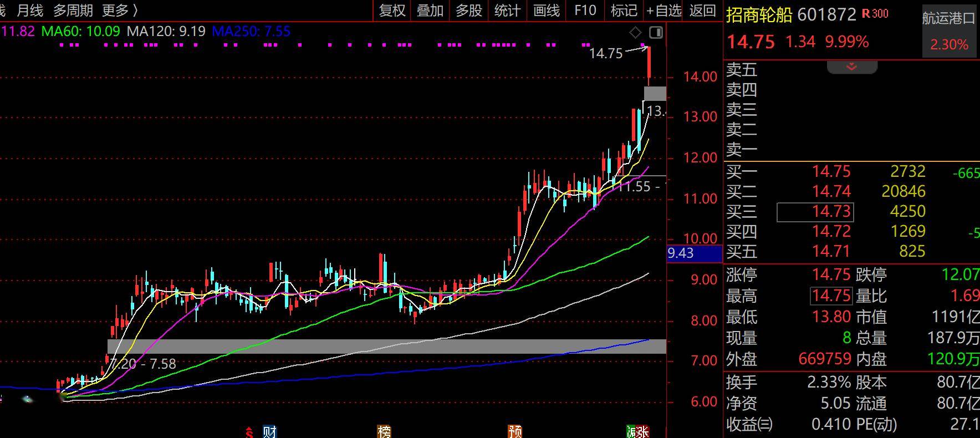Click the 预 forecast event marker

(514, 431)
